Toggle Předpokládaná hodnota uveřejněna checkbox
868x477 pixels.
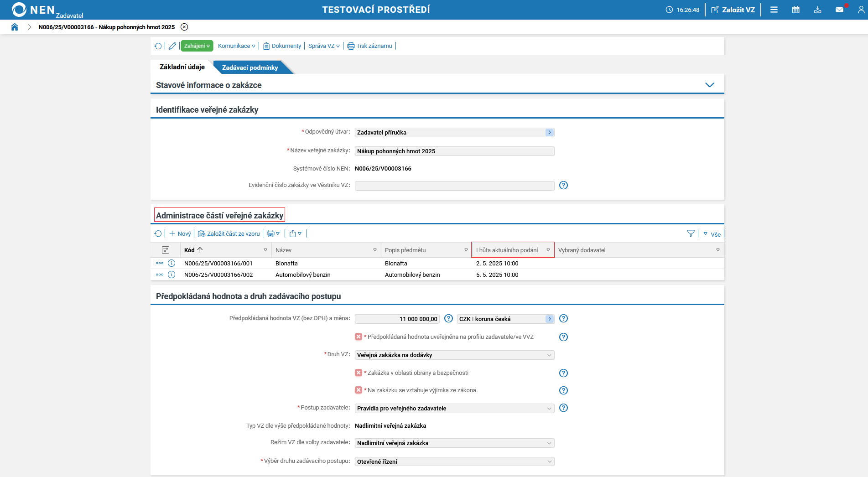point(359,337)
